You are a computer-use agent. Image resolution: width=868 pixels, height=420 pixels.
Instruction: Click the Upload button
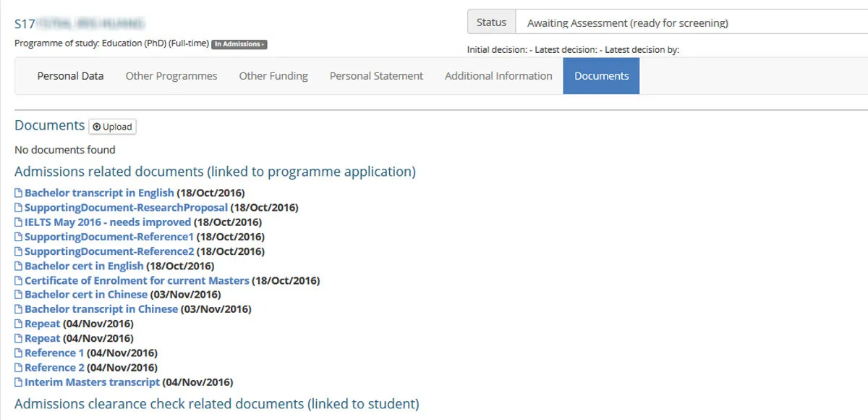(112, 126)
